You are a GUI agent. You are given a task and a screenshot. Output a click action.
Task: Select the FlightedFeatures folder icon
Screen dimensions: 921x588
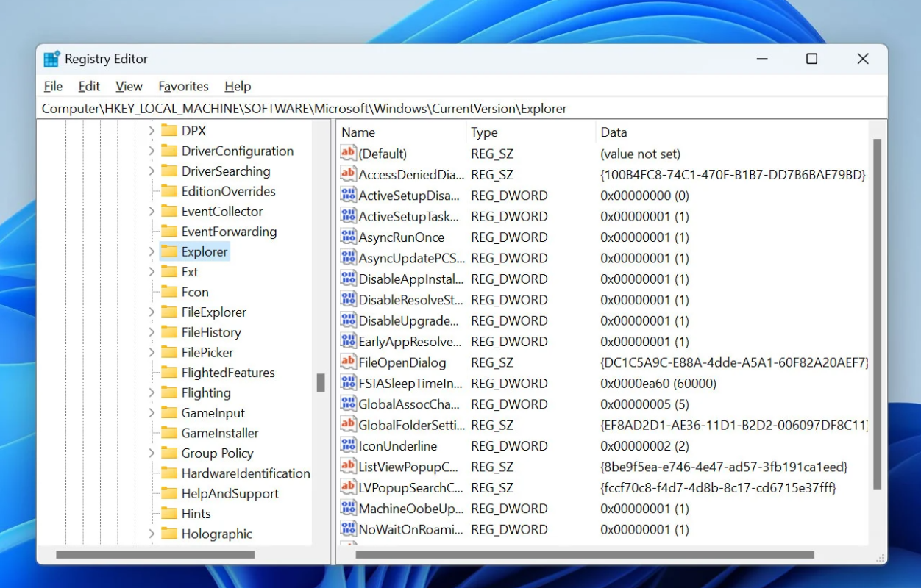[x=169, y=373]
